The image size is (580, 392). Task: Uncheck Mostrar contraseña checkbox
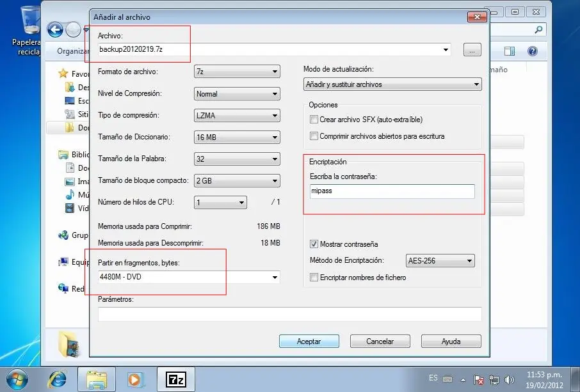pos(314,244)
